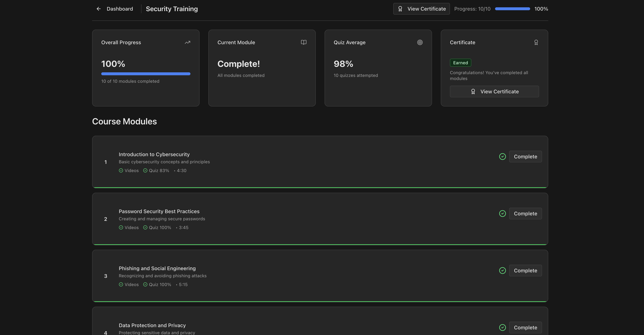Viewport: 644px width, 335px height.
Task: Click the Overall Progress blue progress bar
Action: point(146,74)
